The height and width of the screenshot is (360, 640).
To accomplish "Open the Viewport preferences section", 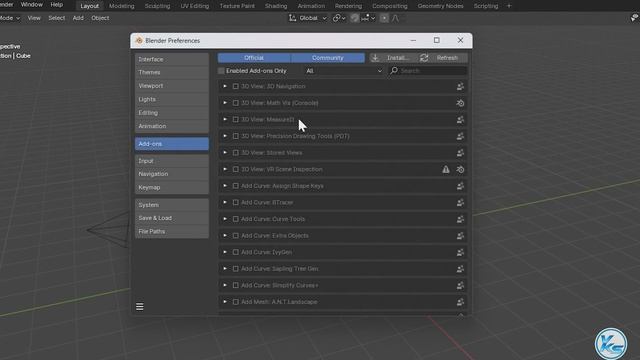I will [172, 86].
